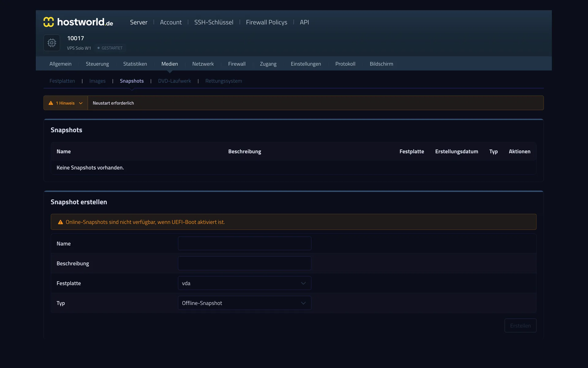
Task: Click the 'Neustart erforderlich' notice text
Action: [113, 103]
